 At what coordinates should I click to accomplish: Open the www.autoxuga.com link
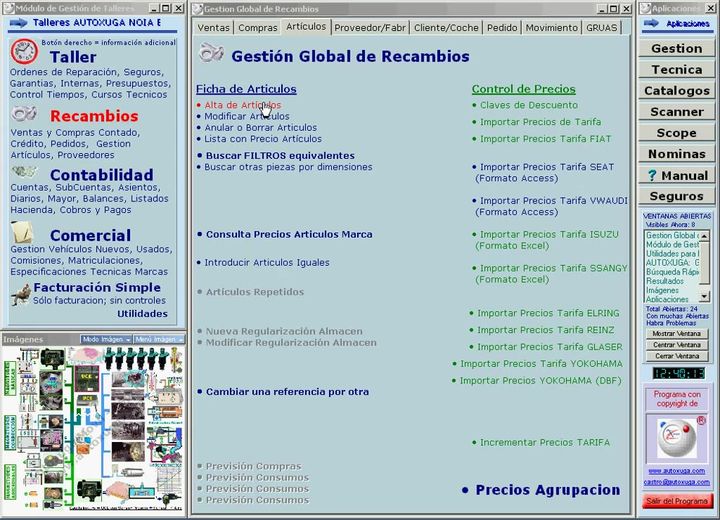pos(677,471)
